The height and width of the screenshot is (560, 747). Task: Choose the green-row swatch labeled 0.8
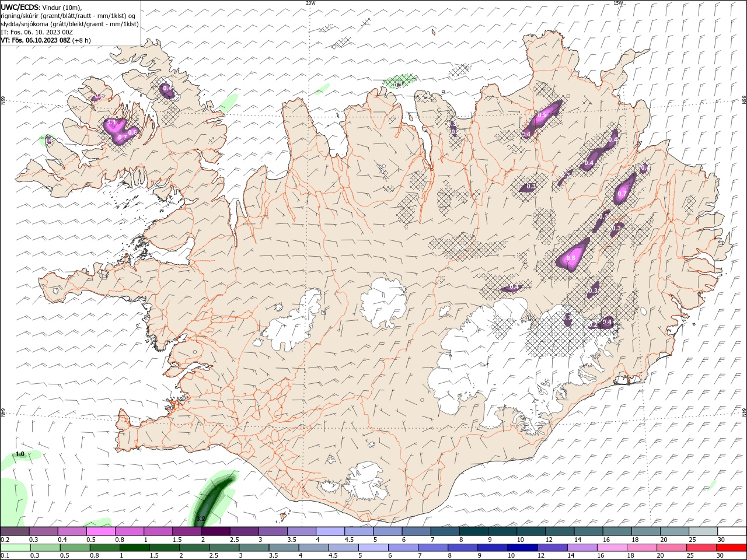105,548
